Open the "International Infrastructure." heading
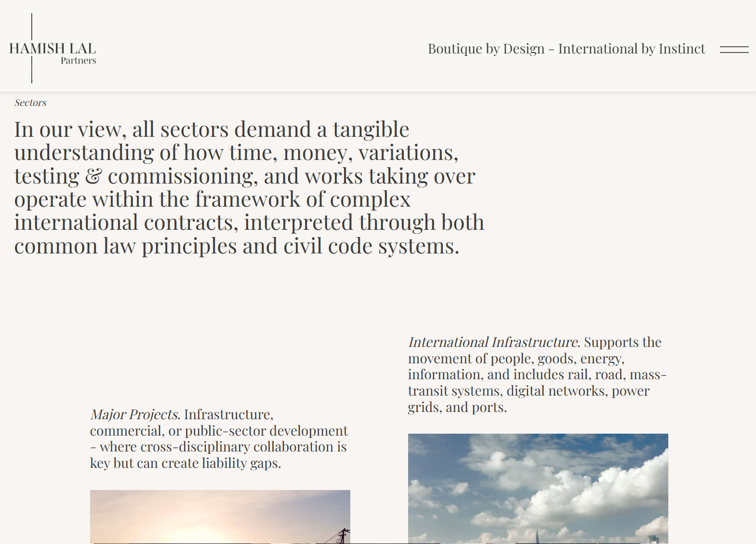Viewport: 756px width, 544px height. pyautogui.click(x=494, y=342)
